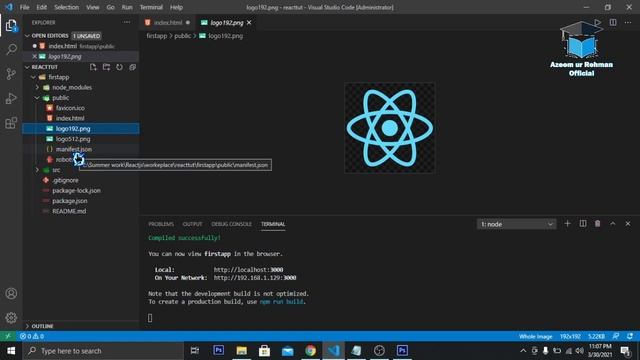Open File Explorer from taskbar
The image size is (640, 360).
[242, 351]
